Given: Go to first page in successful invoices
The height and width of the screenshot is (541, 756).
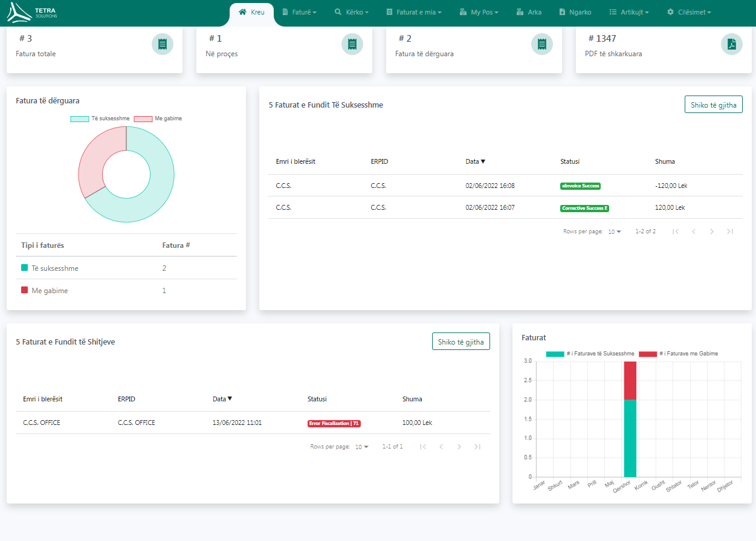Looking at the screenshot, I should pos(676,232).
